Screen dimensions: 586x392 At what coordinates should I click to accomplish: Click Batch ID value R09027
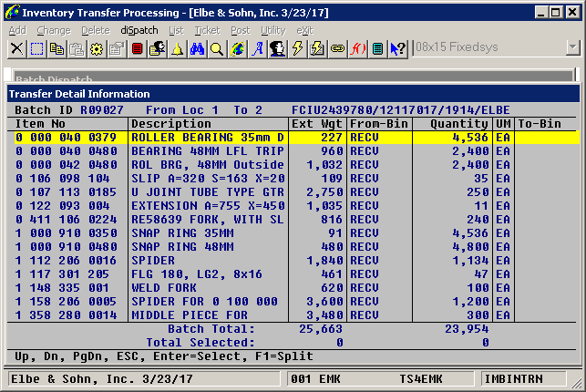pos(102,110)
